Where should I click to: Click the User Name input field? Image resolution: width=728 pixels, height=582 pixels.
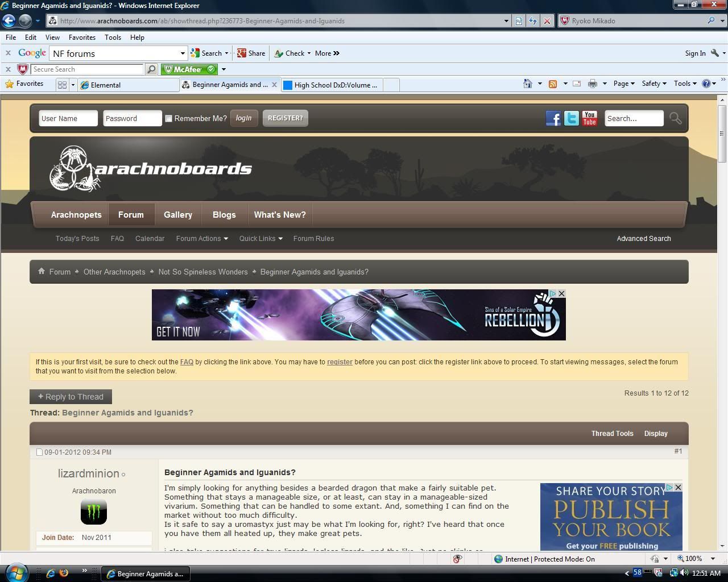(68, 118)
